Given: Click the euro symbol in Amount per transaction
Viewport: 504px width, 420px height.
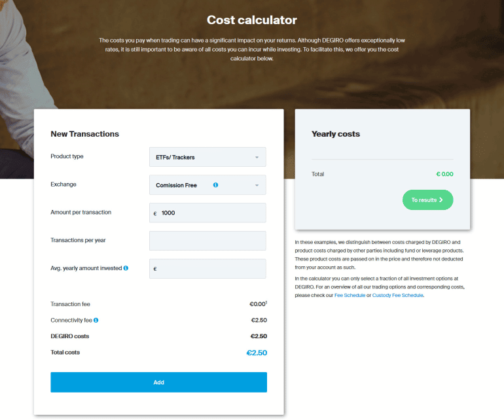Looking at the screenshot, I should pos(155,213).
